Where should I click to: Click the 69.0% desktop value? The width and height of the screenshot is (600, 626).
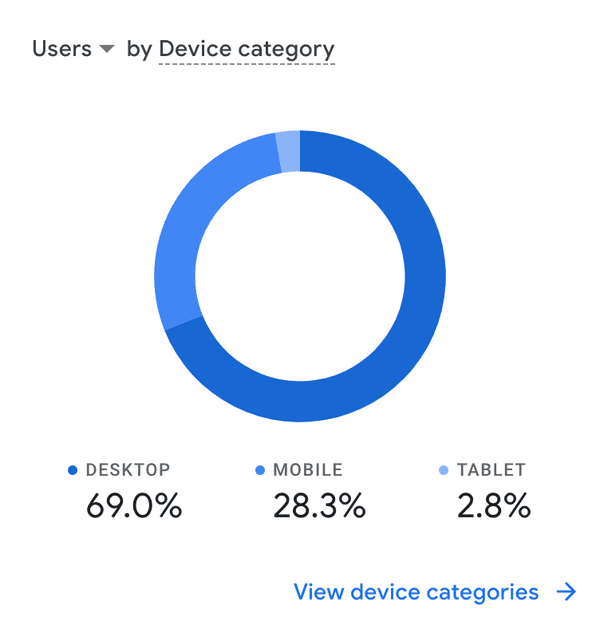134,507
